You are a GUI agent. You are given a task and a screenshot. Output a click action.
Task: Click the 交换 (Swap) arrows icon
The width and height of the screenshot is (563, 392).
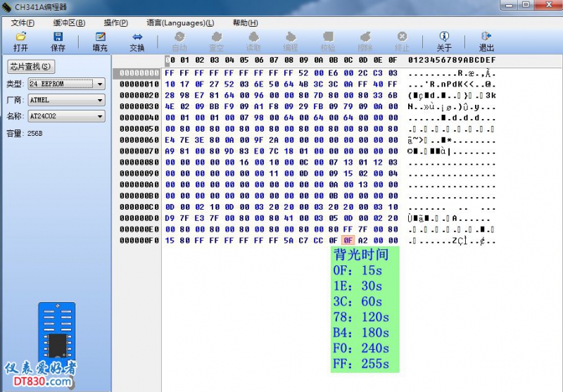[x=137, y=37]
